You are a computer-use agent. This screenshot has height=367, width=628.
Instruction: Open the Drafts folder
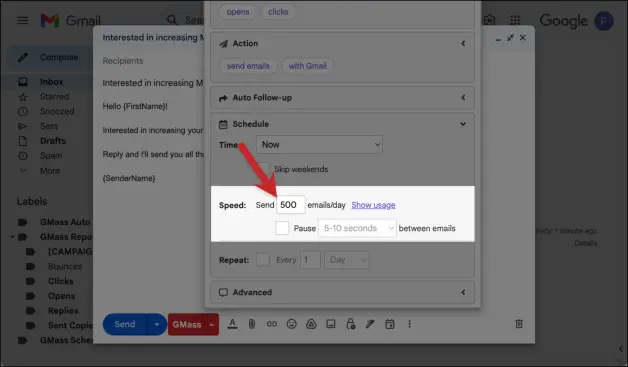[x=52, y=141]
